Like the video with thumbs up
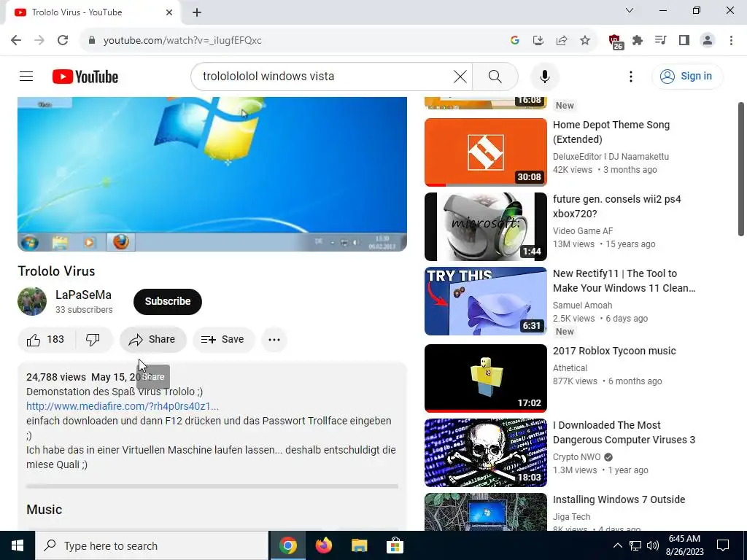The image size is (747, 560). coord(46,340)
